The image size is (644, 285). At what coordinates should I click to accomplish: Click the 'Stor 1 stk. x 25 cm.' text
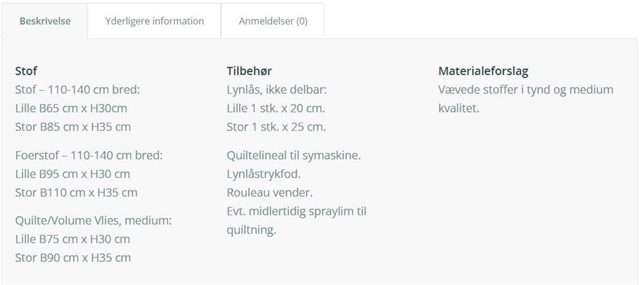(276, 126)
